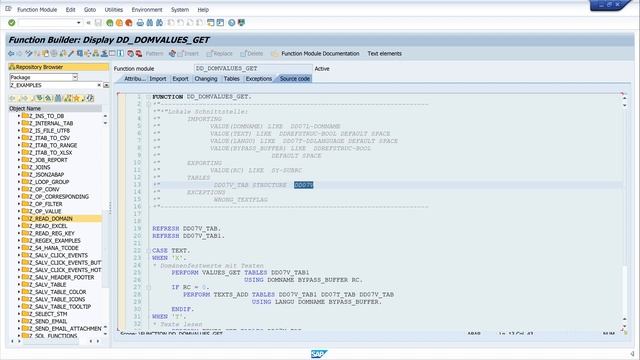640x360 pixels.
Task: Click the Z_EXAMPLES package name field
Action: click(55, 85)
